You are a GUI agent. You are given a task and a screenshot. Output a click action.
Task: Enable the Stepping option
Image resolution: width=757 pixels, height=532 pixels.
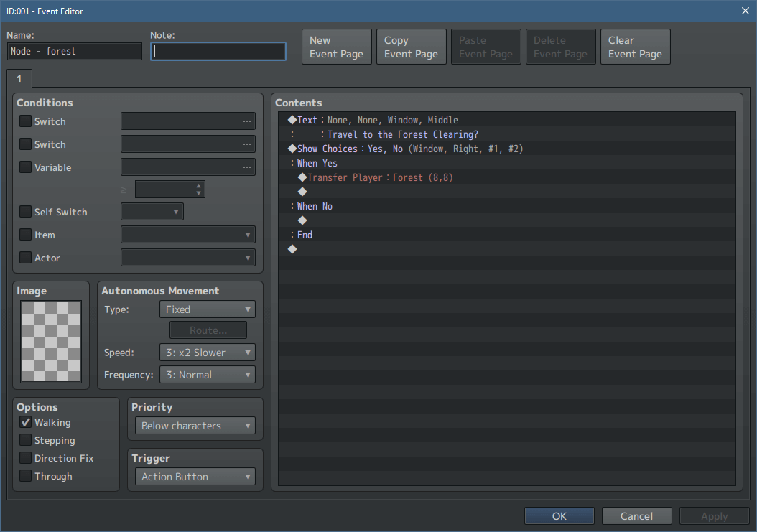[x=24, y=440]
